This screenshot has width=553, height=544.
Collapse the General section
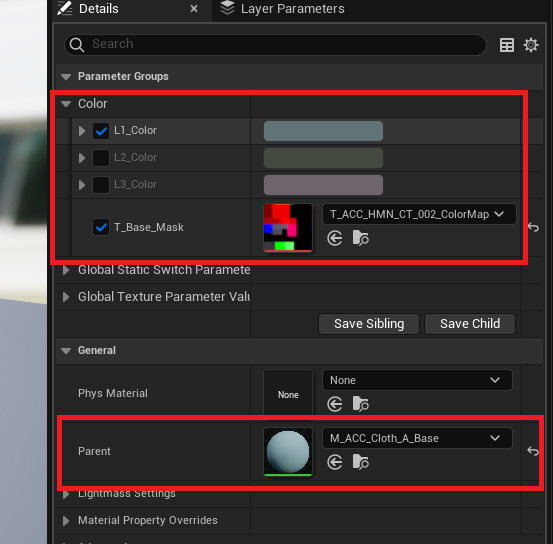tap(66, 351)
